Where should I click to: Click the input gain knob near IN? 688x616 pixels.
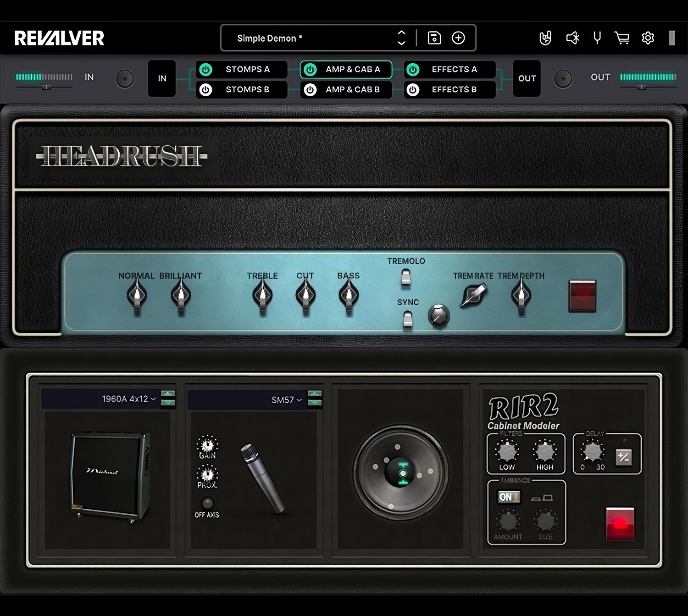point(125,79)
